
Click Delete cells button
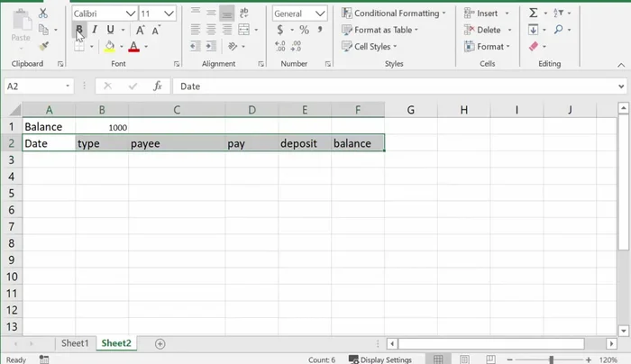(482, 30)
